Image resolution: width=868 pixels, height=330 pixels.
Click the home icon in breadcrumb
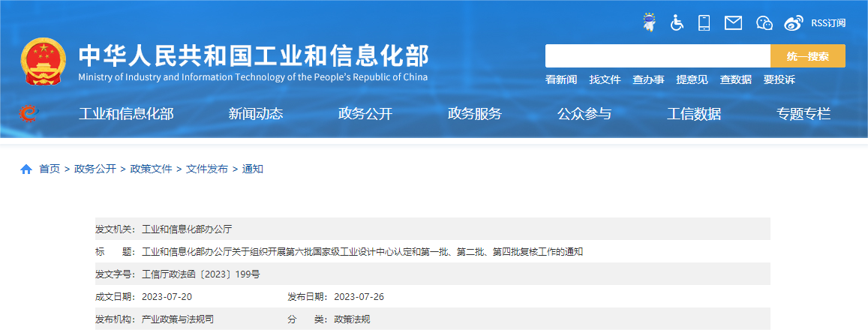tap(26, 169)
